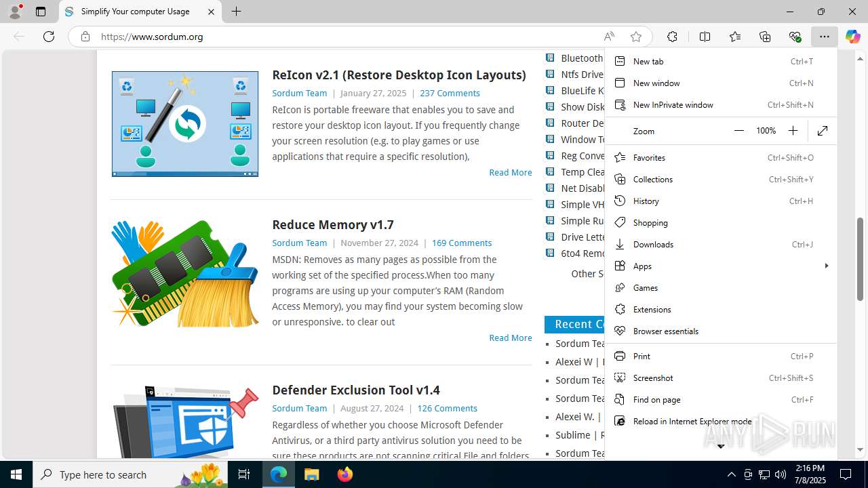
Task: Open the 237 Comments link
Action: point(450,93)
